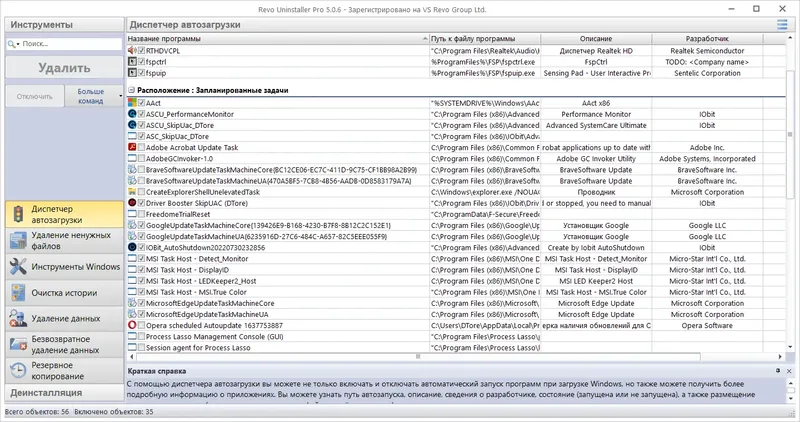Click the Больше команд button

(x=91, y=96)
